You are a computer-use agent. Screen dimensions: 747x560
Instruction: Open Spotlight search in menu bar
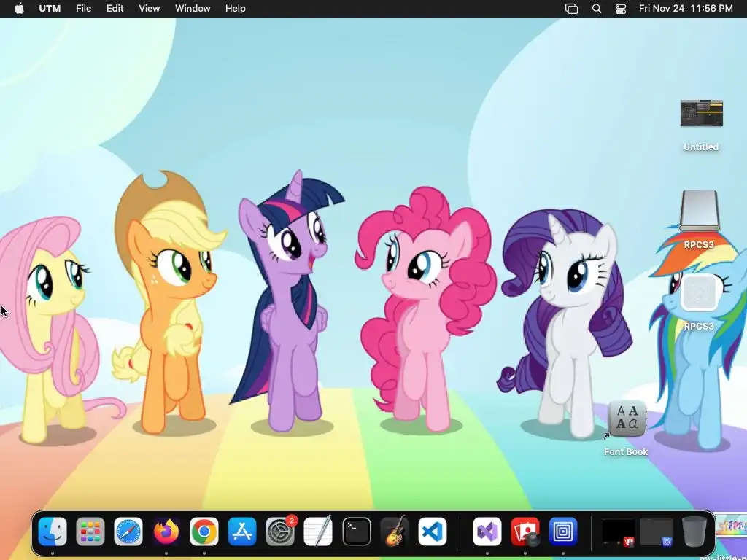point(597,9)
